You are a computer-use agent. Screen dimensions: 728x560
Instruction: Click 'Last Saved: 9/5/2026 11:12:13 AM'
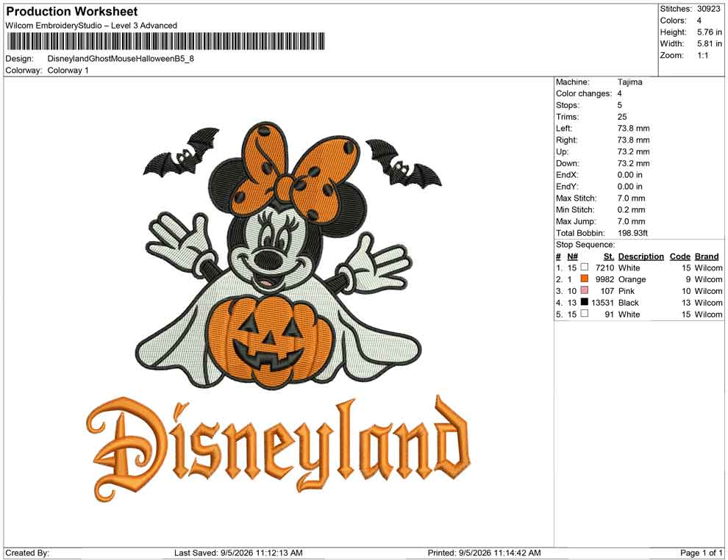click(238, 553)
